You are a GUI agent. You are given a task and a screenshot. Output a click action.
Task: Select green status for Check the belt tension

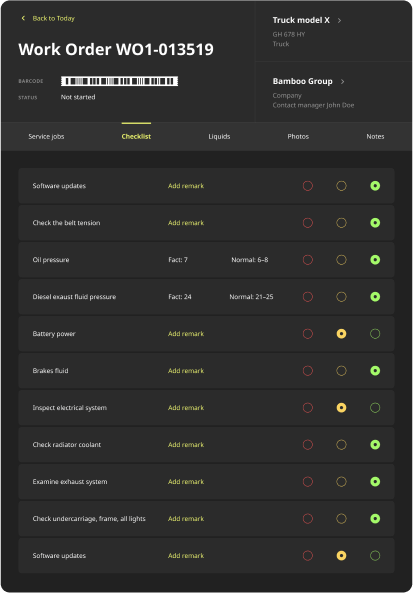[x=375, y=223]
